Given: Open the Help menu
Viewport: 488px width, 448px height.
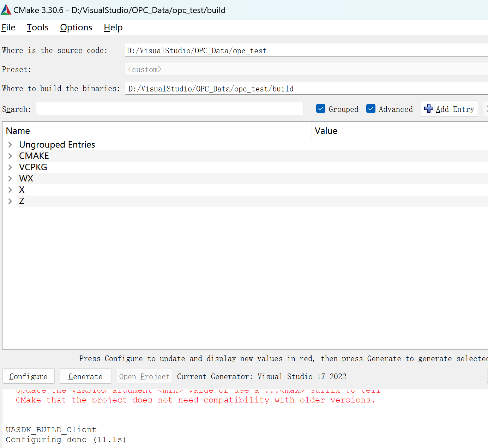Looking at the screenshot, I should click(113, 28).
